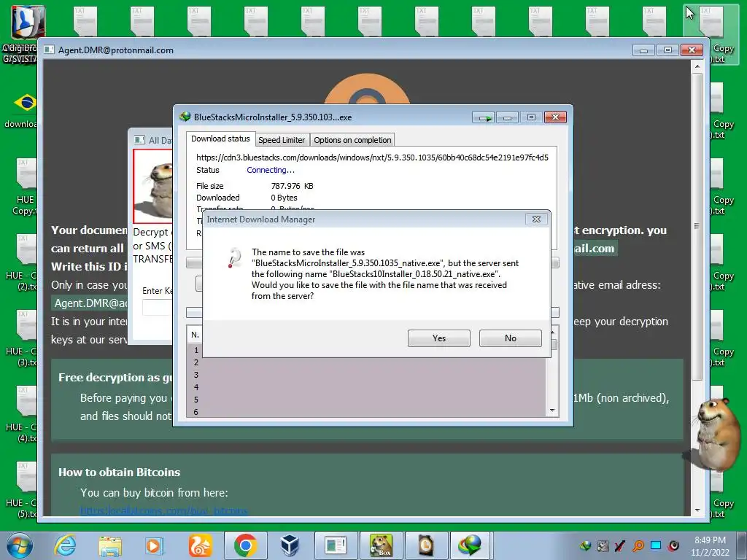Launch UC Browser from taskbar
Screen dimensions: 747x560
click(200, 545)
